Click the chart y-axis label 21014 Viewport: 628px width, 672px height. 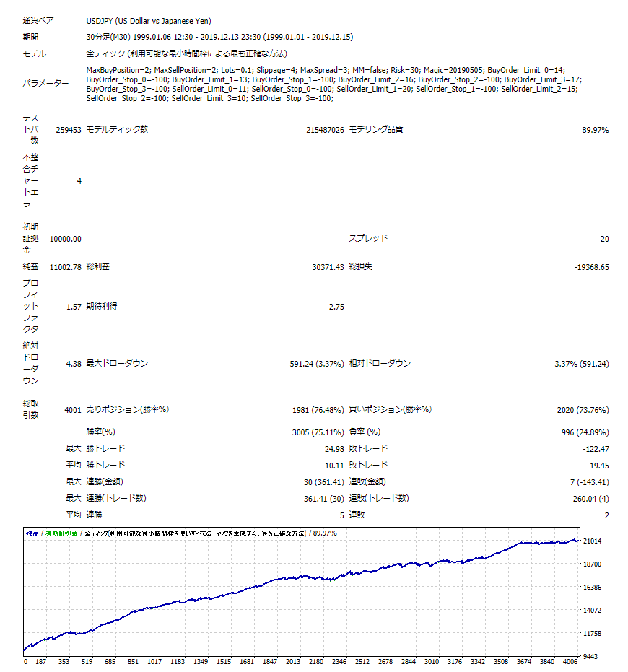pyautogui.click(x=593, y=541)
